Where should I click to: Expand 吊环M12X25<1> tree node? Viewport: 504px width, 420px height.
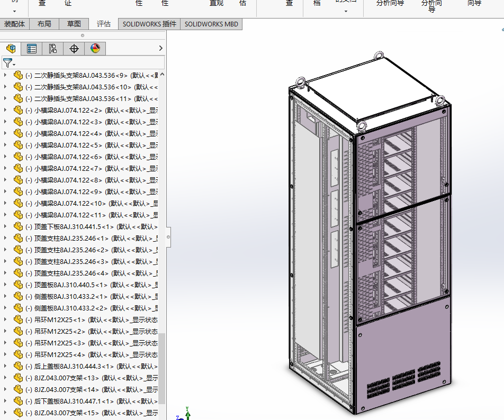pos(5,320)
